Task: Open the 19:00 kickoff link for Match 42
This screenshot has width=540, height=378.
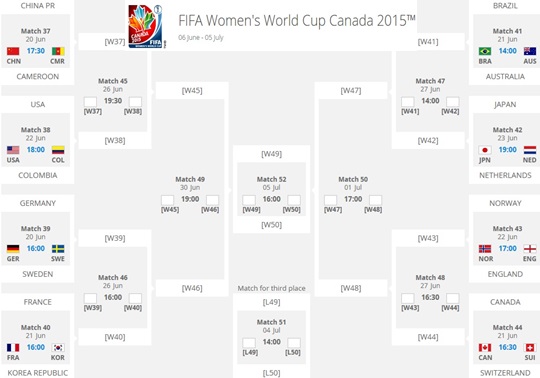Action: [x=508, y=150]
